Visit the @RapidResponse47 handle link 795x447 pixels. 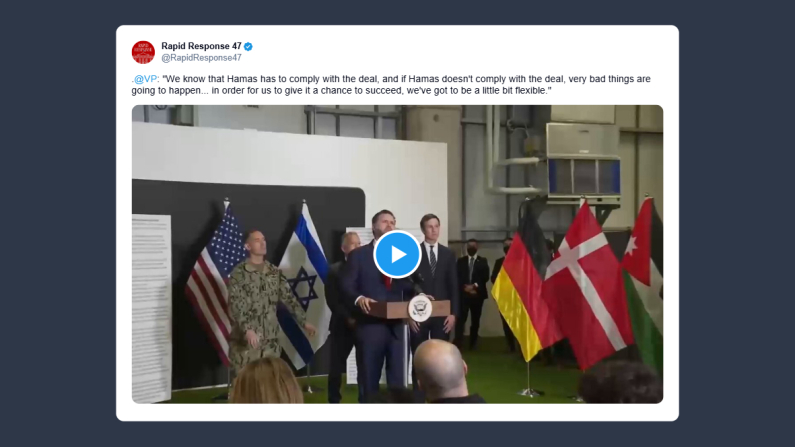(x=201, y=58)
